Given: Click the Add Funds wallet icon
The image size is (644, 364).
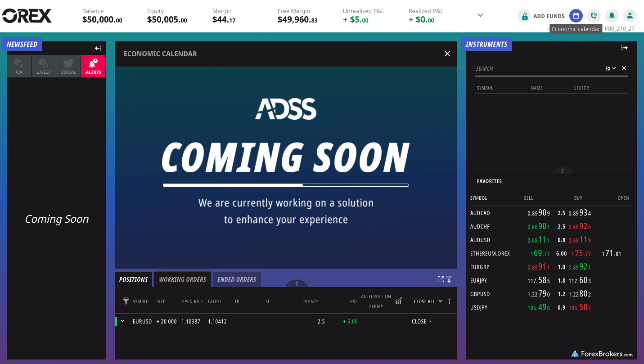Looking at the screenshot, I should coord(524,16).
